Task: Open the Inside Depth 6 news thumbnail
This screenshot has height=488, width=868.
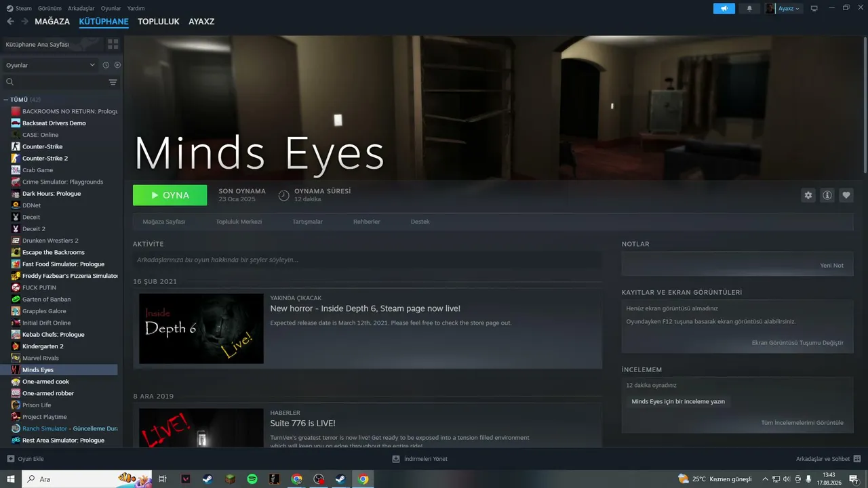Action: click(x=201, y=329)
